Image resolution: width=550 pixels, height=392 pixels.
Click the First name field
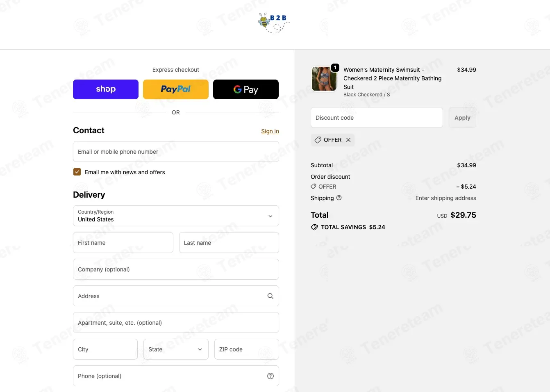tap(123, 243)
